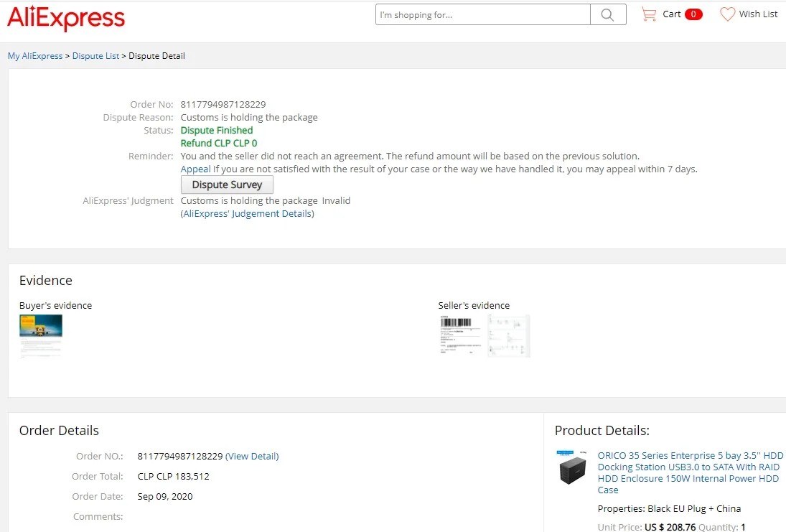The height and width of the screenshot is (532, 786).
Task: Click the Appeal link
Action: (x=195, y=169)
